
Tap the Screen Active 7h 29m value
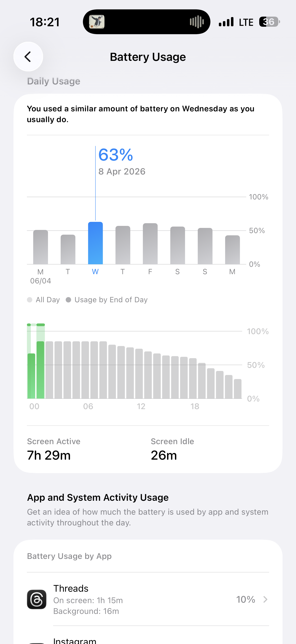49,455
